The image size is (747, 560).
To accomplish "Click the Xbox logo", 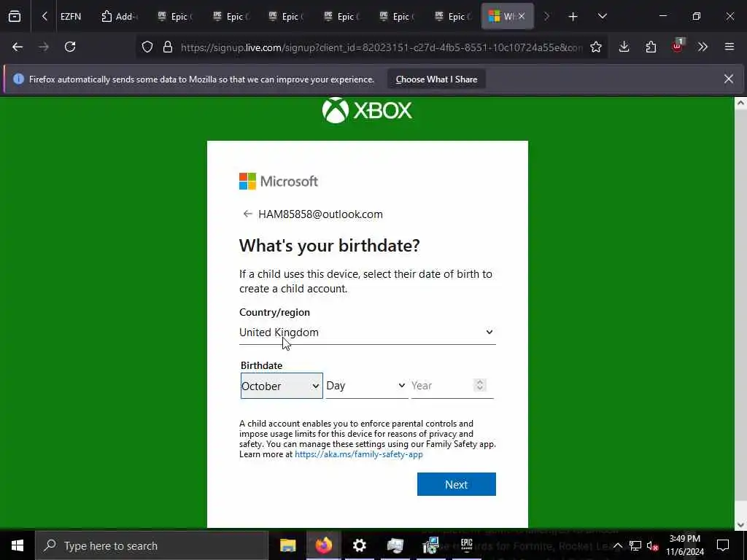I will (x=367, y=111).
